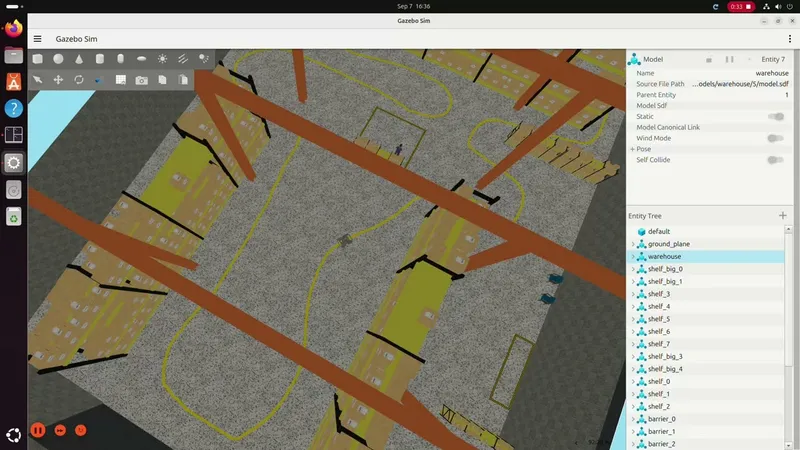Select shelf_0 in Entity Tree
Image resolution: width=800 pixels, height=450 pixels.
tap(706, 382)
